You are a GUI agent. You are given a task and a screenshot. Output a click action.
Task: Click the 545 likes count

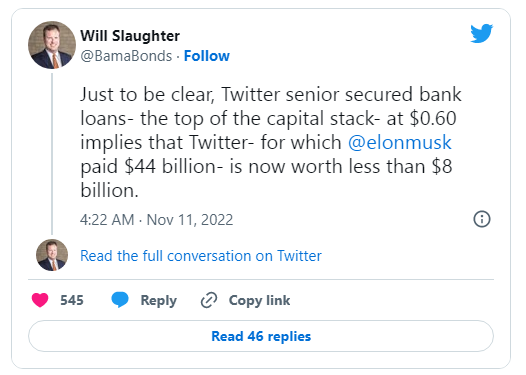[x=72, y=300]
